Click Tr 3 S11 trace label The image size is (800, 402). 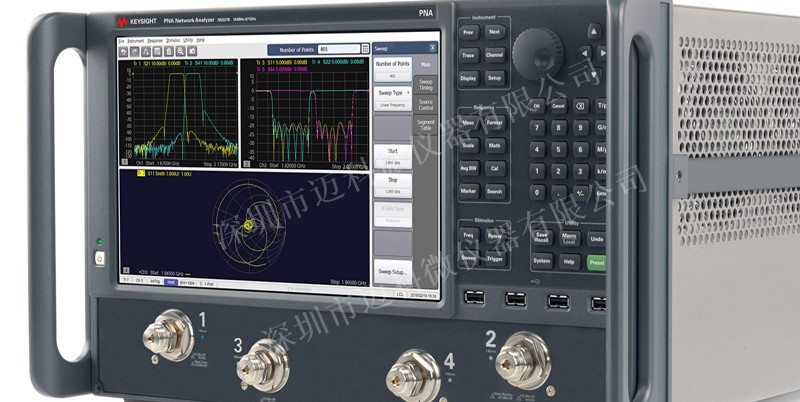click(282, 62)
